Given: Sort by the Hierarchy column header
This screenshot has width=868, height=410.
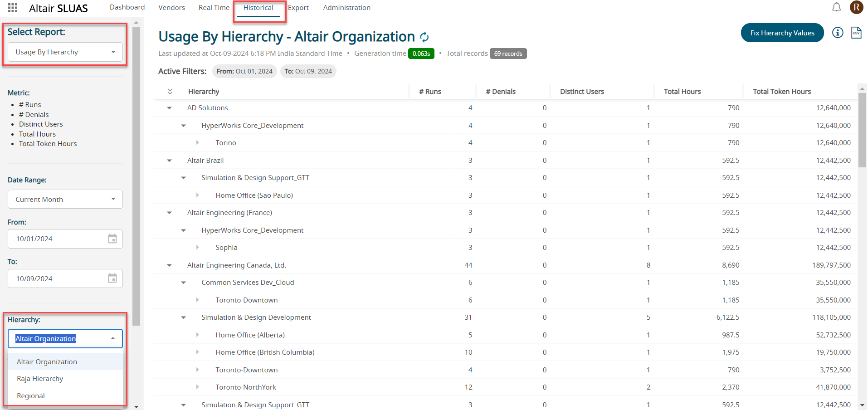Looking at the screenshot, I should 204,92.
